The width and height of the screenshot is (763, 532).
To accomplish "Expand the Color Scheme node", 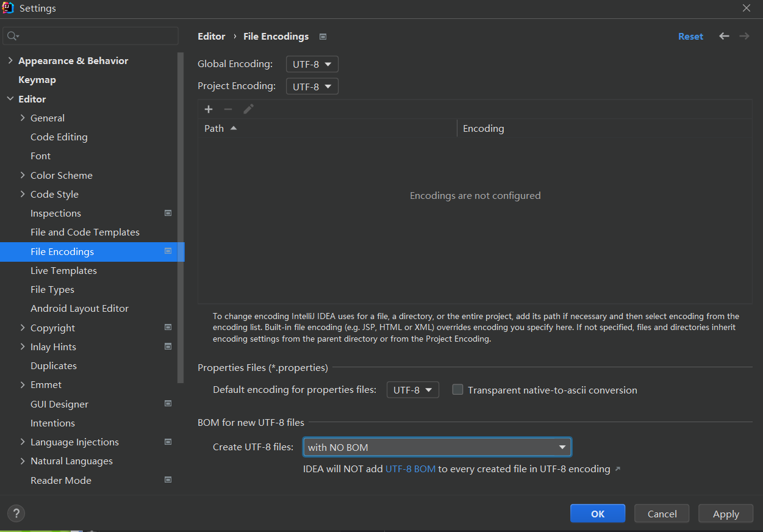I will [23, 175].
